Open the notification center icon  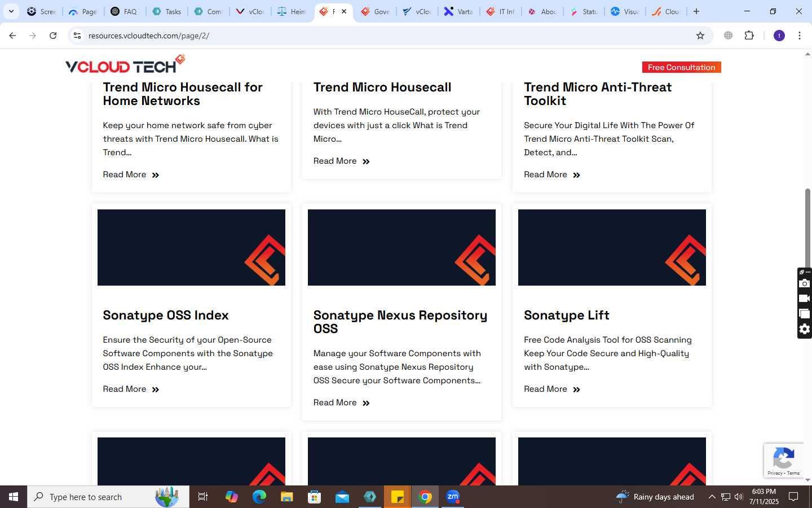(793, 497)
